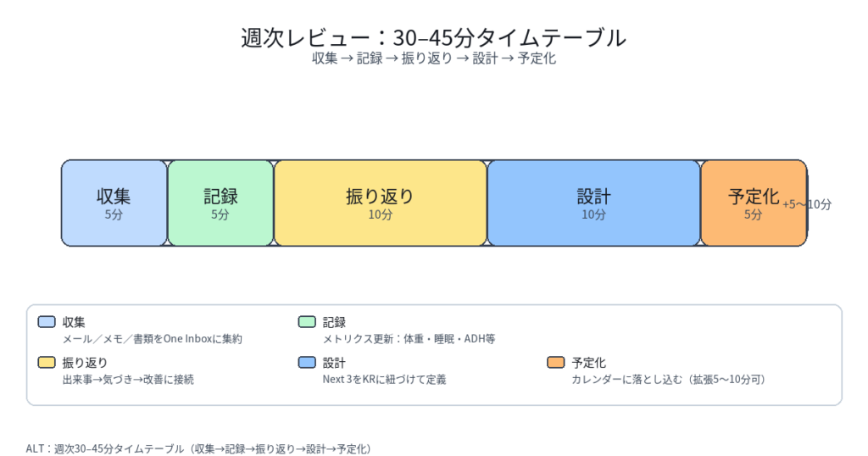Select the orange 予定化 legend swatch
Image resolution: width=868 pixels, height=456 pixels.
pyautogui.click(x=556, y=363)
